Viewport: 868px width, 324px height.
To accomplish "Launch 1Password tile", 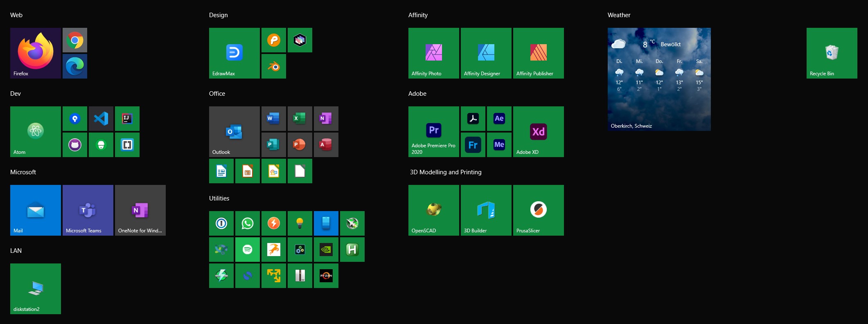I will point(221,223).
